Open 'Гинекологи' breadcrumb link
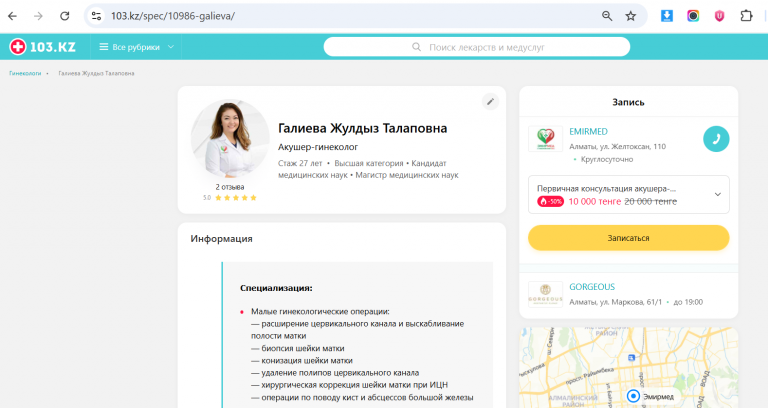 (25, 73)
